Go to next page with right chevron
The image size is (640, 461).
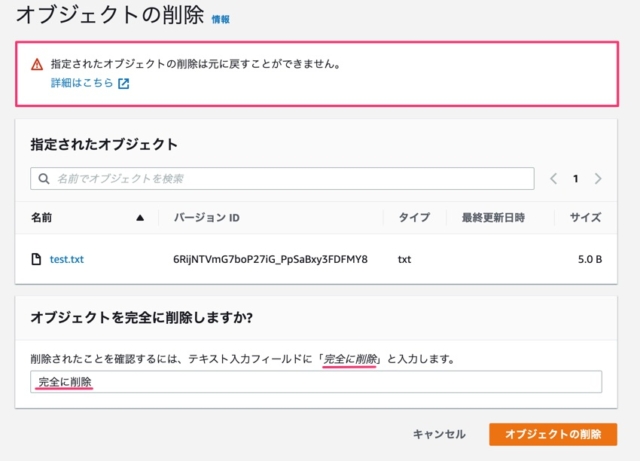click(x=598, y=178)
